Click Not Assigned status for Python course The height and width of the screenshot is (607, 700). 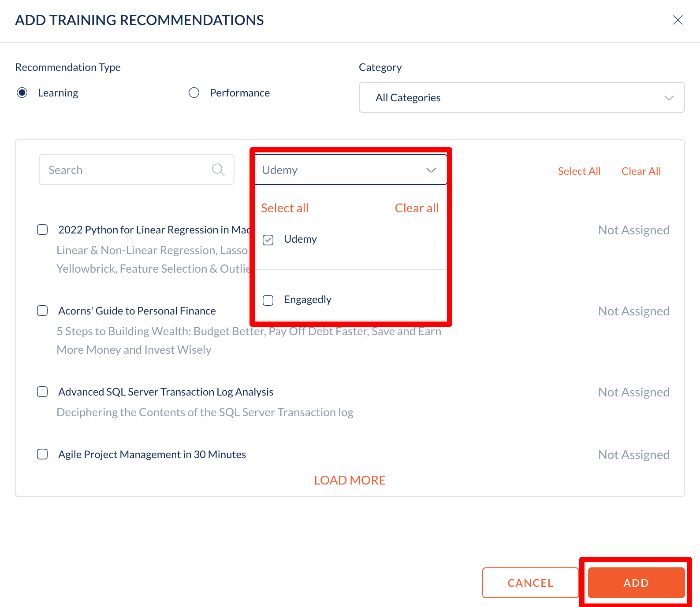[634, 230]
